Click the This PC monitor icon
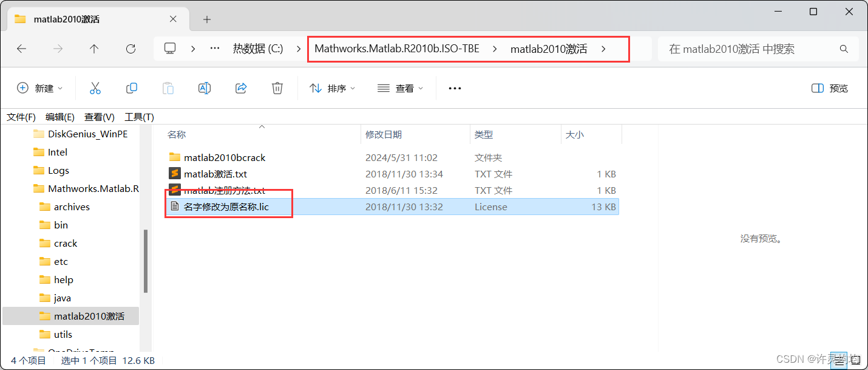Screen dimensions: 868x370 tap(170, 49)
